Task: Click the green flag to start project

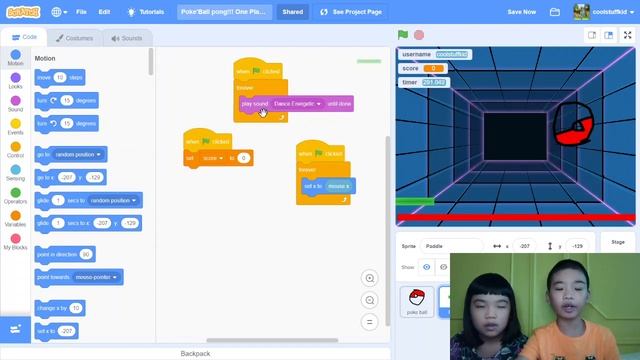Action: coord(403,35)
